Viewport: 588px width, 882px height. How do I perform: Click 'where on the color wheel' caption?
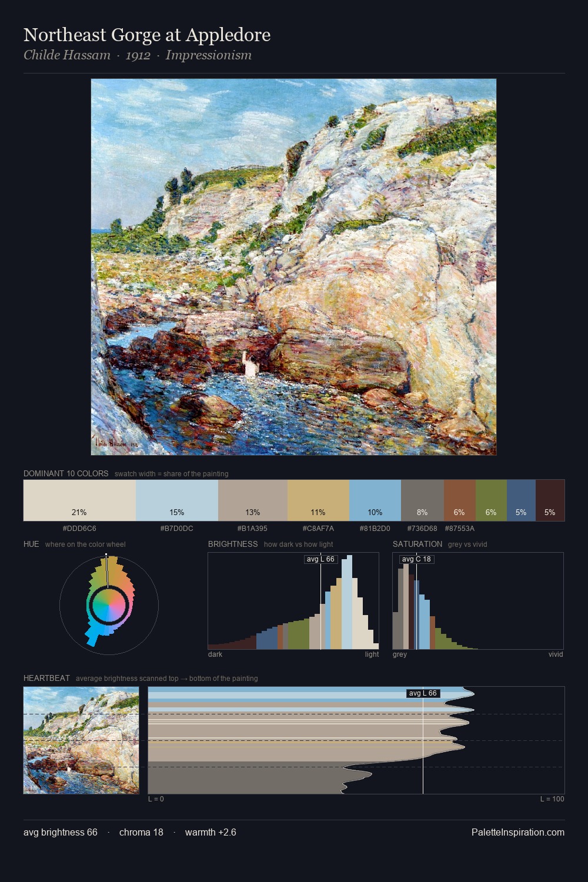coord(85,544)
